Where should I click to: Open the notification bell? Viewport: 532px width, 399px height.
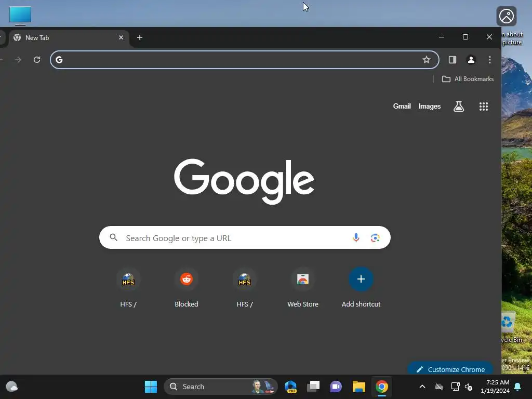[x=517, y=387]
